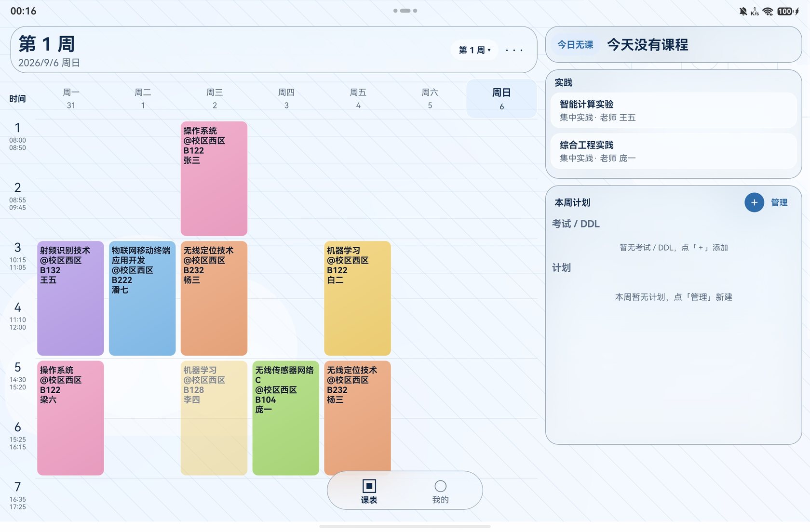810x532 pixels.
Task: Tap the Wi-Fi status icon
Action: point(768,11)
